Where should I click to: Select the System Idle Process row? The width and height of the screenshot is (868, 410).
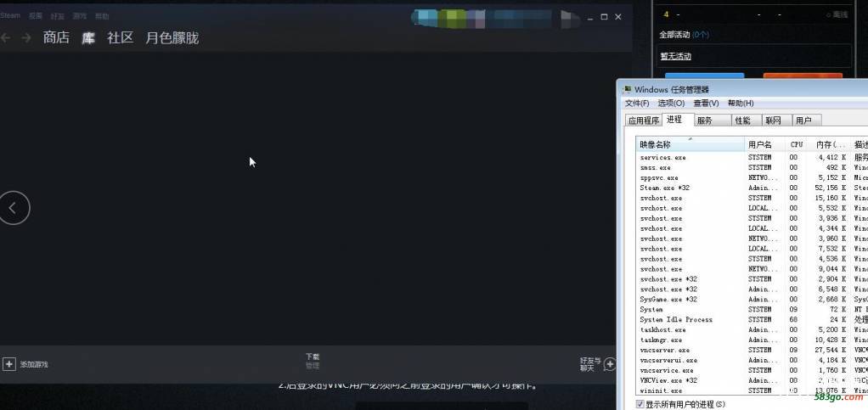[x=752, y=320]
